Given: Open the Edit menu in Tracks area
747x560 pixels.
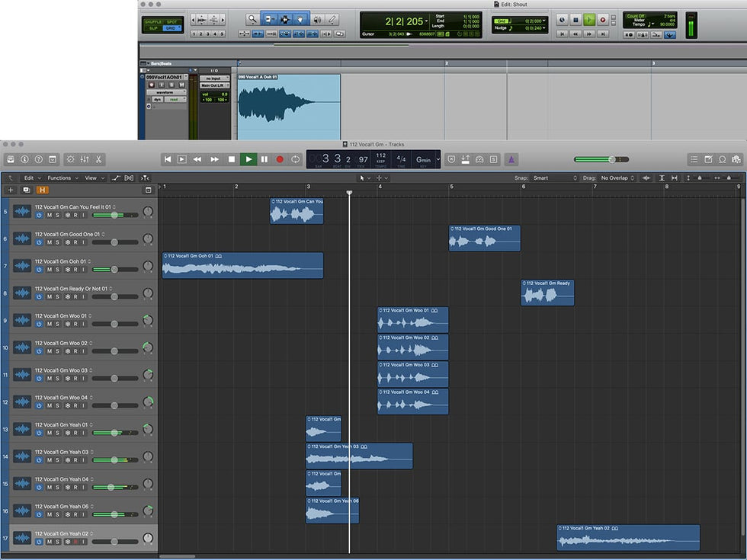Looking at the screenshot, I should [x=30, y=178].
